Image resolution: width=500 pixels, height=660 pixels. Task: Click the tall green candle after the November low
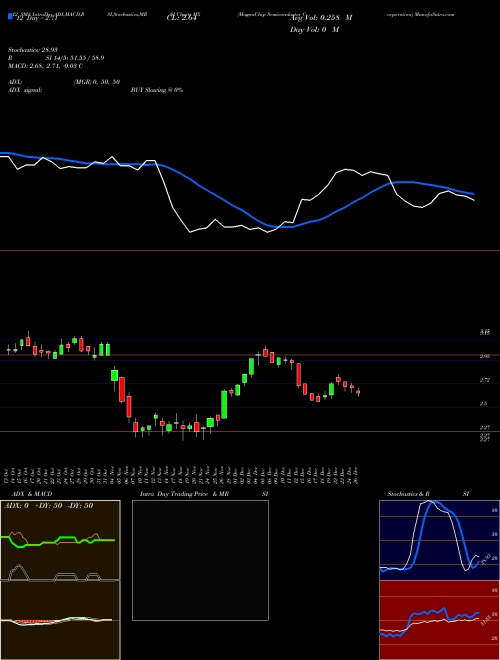(224, 405)
